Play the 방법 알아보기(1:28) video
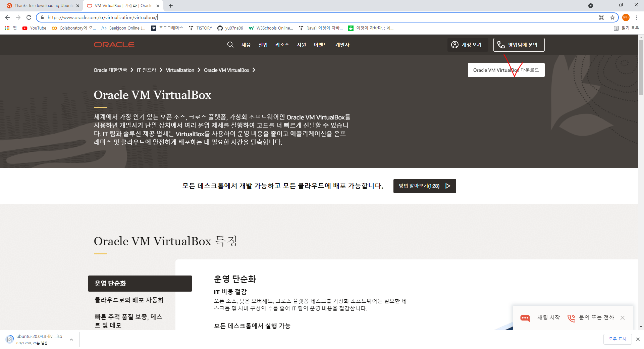Screen dimensions: 644x349 point(425,186)
